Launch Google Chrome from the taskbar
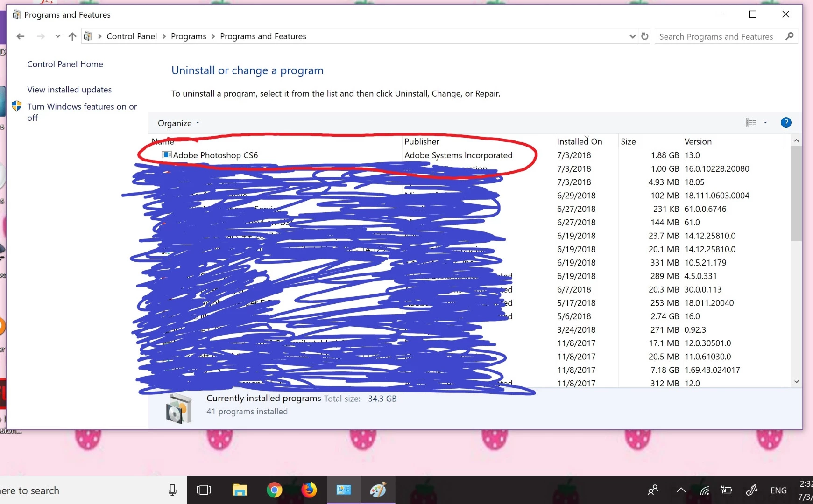This screenshot has height=504, width=813. pos(274,490)
